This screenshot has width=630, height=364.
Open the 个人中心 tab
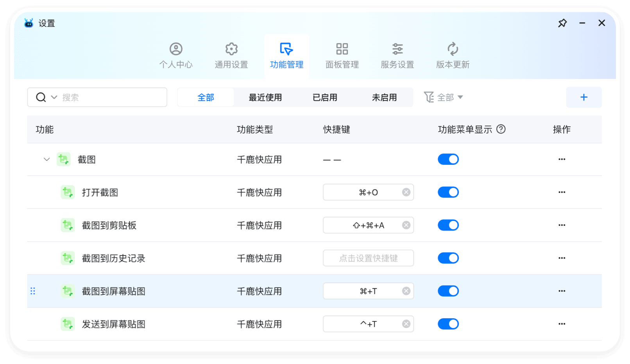pyautogui.click(x=176, y=56)
